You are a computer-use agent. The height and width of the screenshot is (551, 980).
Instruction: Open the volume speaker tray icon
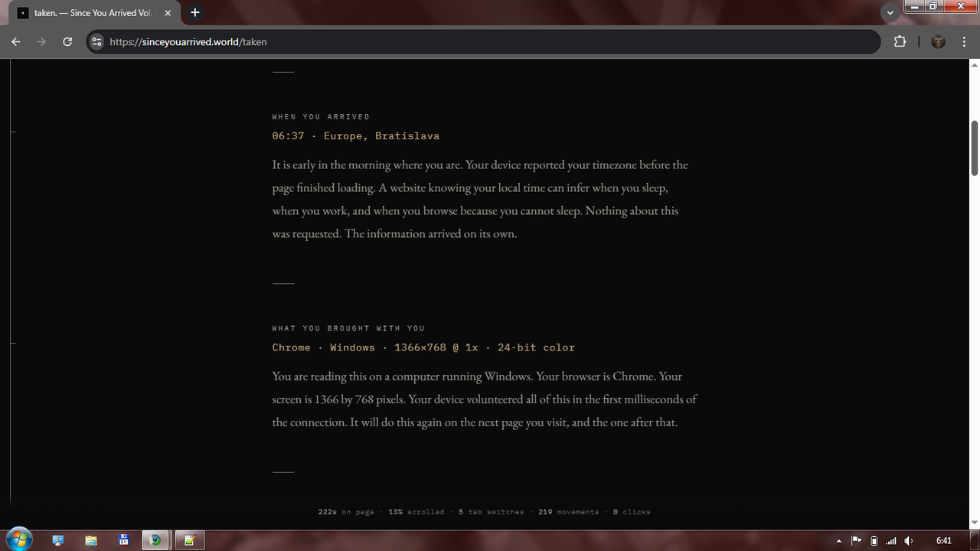click(909, 541)
